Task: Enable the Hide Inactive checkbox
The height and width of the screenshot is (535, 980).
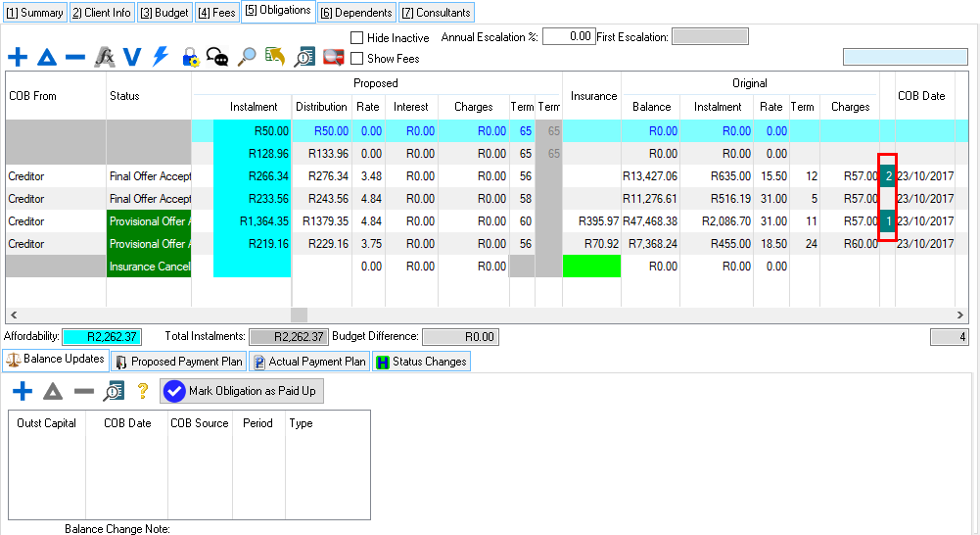Action: 357,37
